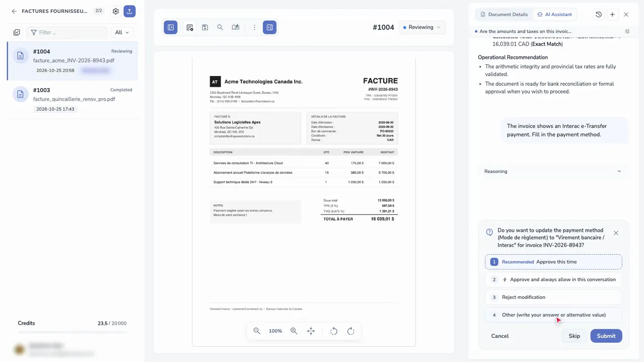
Task: Click the Skip button
Action: (x=574, y=336)
